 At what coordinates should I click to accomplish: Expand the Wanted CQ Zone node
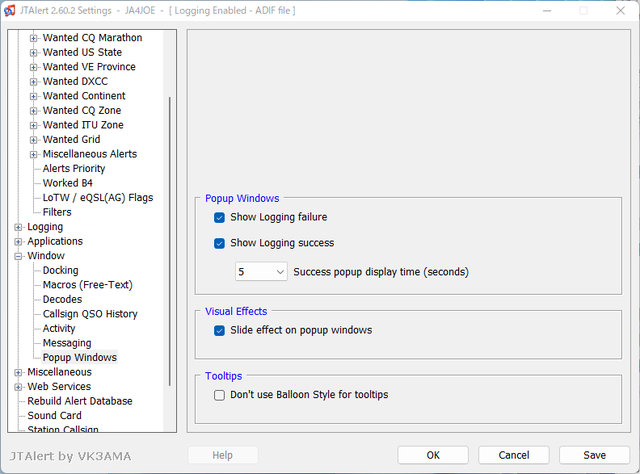(33, 111)
